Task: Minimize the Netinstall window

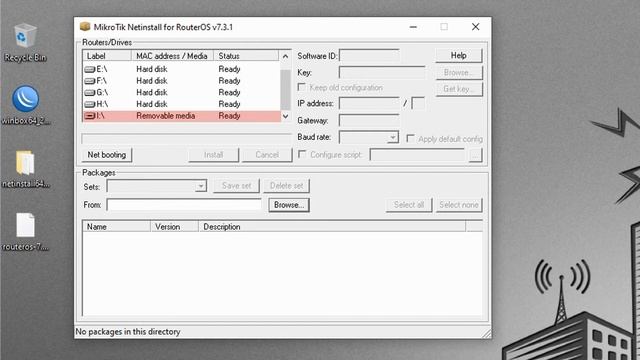Action: [413, 27]
